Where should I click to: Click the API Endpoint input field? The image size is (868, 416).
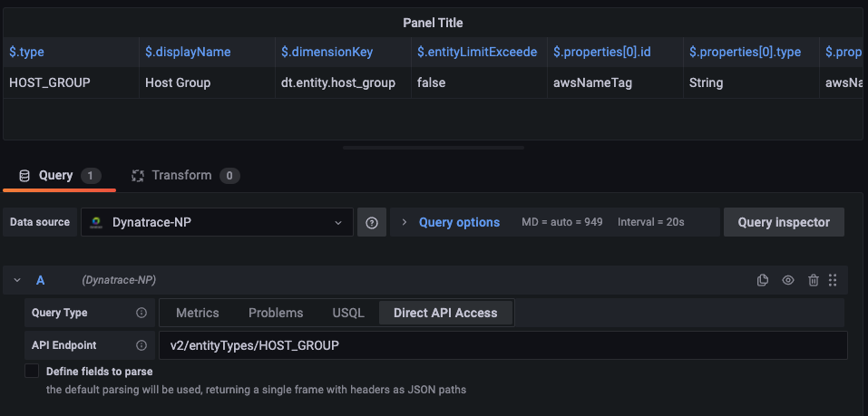tap(502, 345)
